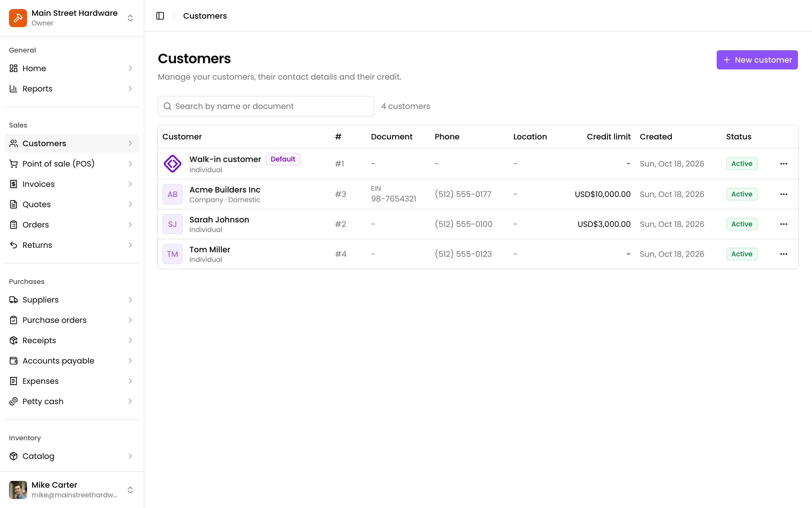812x508 pixels.
Task: Open the Main Street Hardware store switcher
Action: click(72, 18)
